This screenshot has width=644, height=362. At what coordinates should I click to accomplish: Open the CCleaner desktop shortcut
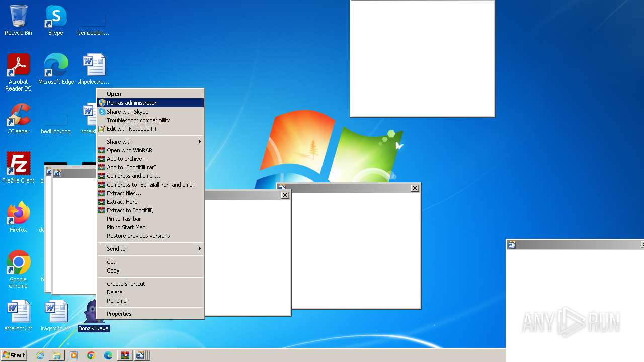[x=18, y=119]
